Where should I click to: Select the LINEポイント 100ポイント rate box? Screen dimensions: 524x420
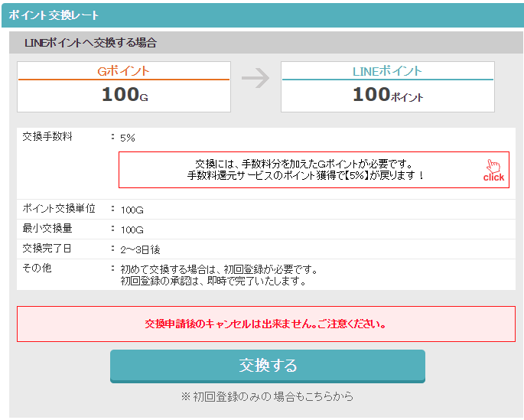(x=388, y=87)
